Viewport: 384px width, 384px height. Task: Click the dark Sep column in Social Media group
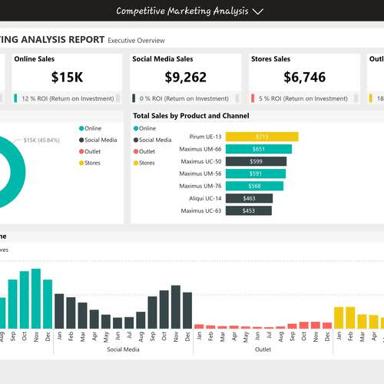pyautogui.click(x=152, y=313)
